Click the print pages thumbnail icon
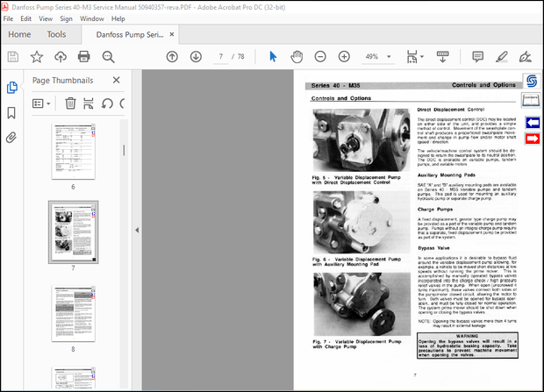 (89, 103)
